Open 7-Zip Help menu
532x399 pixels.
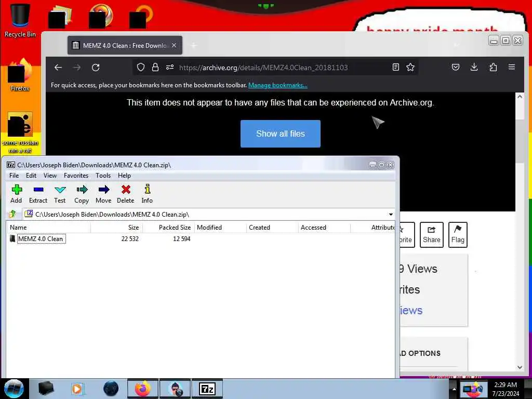point(124,176)
